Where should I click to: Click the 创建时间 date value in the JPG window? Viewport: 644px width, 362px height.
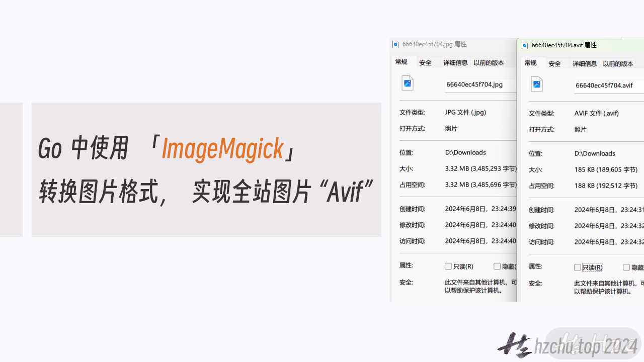[480, 209]
